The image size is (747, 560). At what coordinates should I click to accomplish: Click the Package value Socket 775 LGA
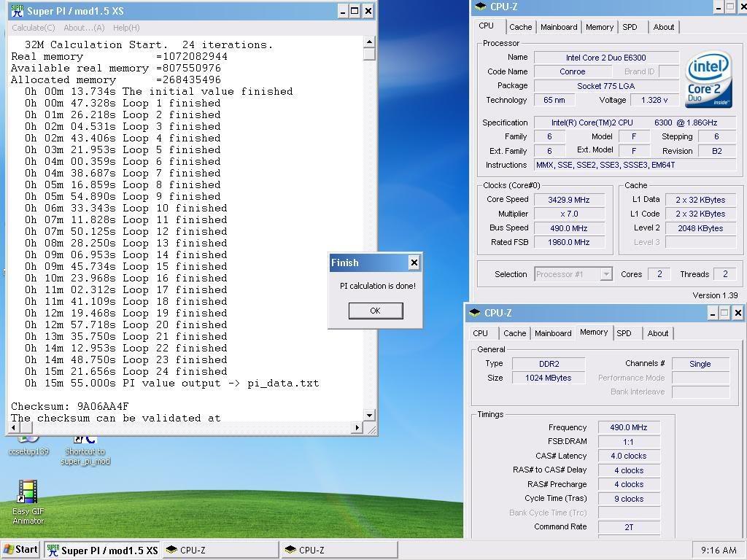(x=606, y=86)
